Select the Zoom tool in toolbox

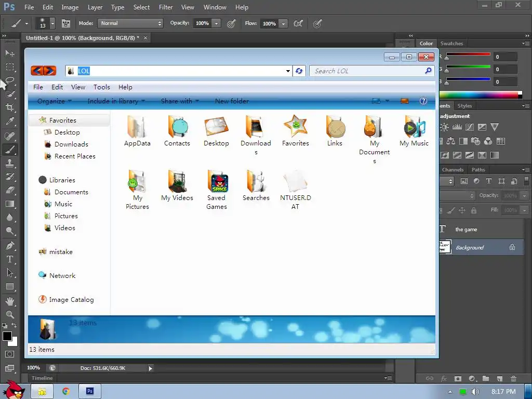(x=10, y=314)
